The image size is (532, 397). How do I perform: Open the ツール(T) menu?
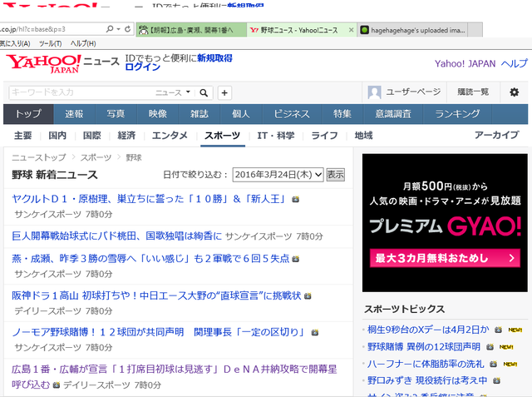pyautogui.click(x=50, y=43)
